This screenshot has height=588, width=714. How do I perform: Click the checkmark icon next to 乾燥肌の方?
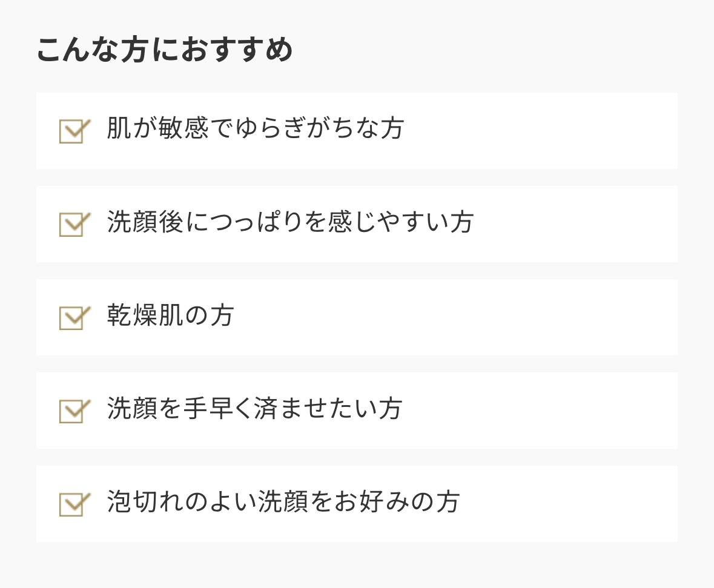74,317
